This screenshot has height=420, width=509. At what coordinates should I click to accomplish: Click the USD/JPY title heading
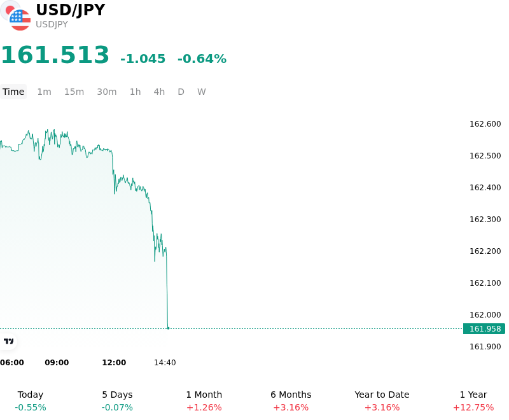(x=71, y=10)
